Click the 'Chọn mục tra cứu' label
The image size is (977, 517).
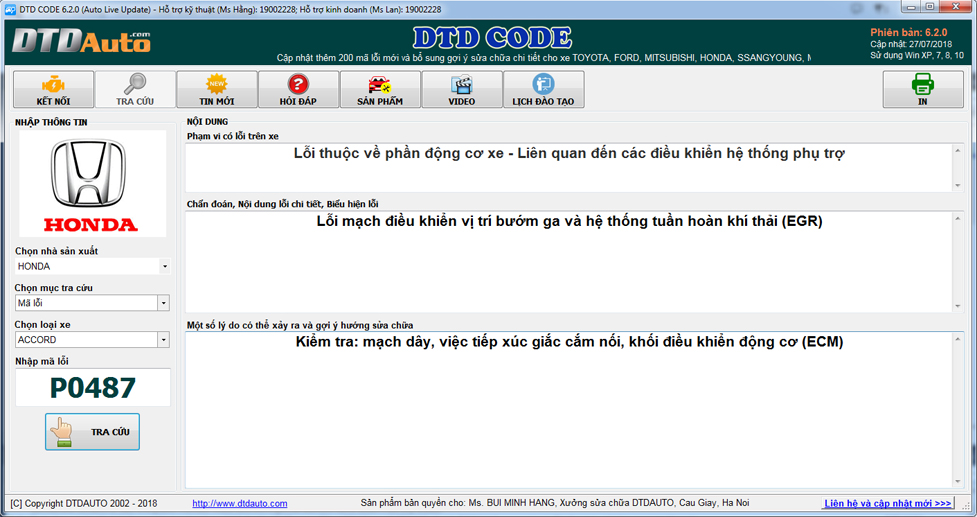click(54, 288)
